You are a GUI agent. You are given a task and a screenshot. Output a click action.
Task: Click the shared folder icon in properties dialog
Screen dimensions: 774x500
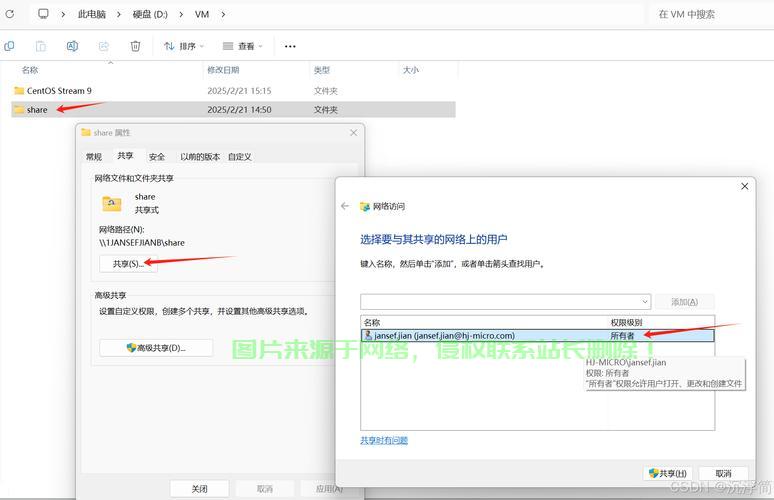[x=112, y=203]
